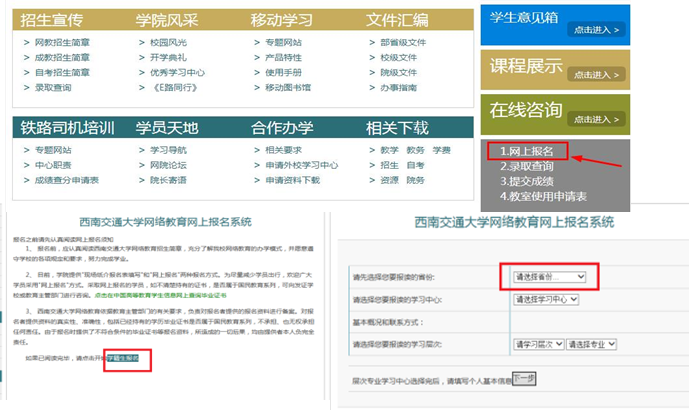This screenshot has height=412, width=690.
Task: Open 请选择专业 dropdown
Action: click(x=591, y=345)
